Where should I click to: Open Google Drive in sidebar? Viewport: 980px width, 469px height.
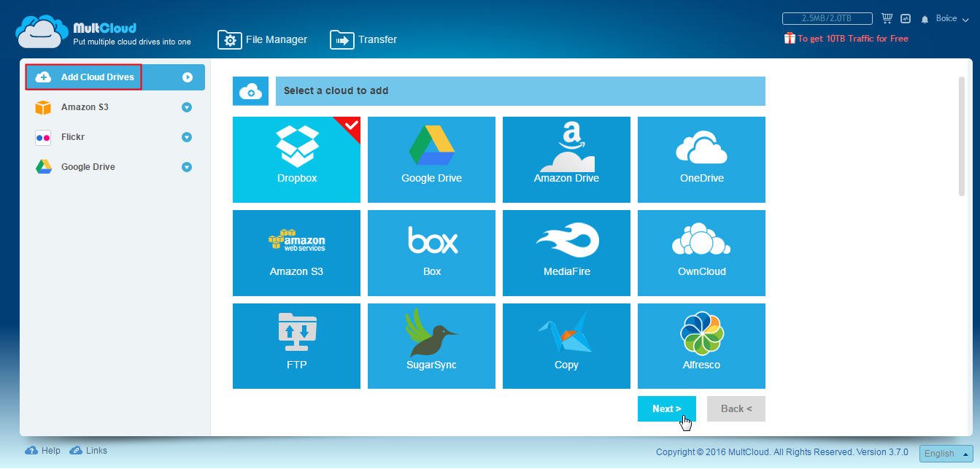[x=88, y=167]
